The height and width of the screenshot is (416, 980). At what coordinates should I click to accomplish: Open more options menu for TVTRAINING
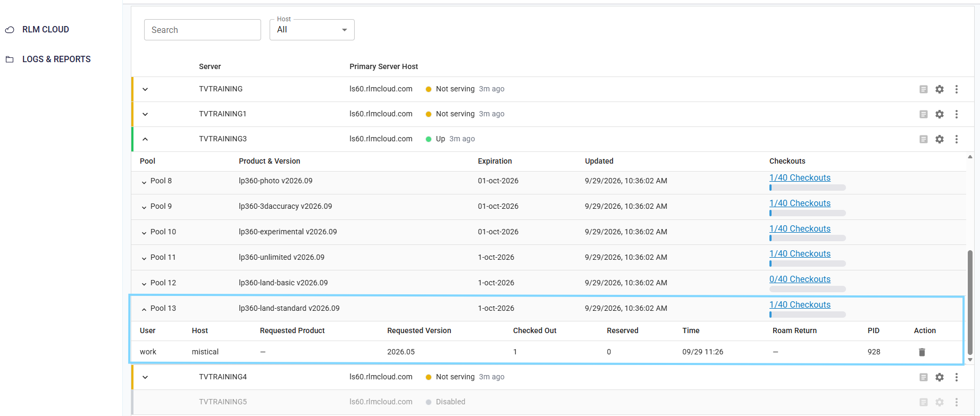coord(956,89)
